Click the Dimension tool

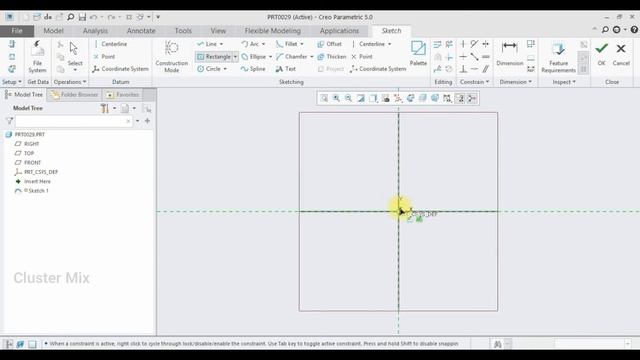509,53
